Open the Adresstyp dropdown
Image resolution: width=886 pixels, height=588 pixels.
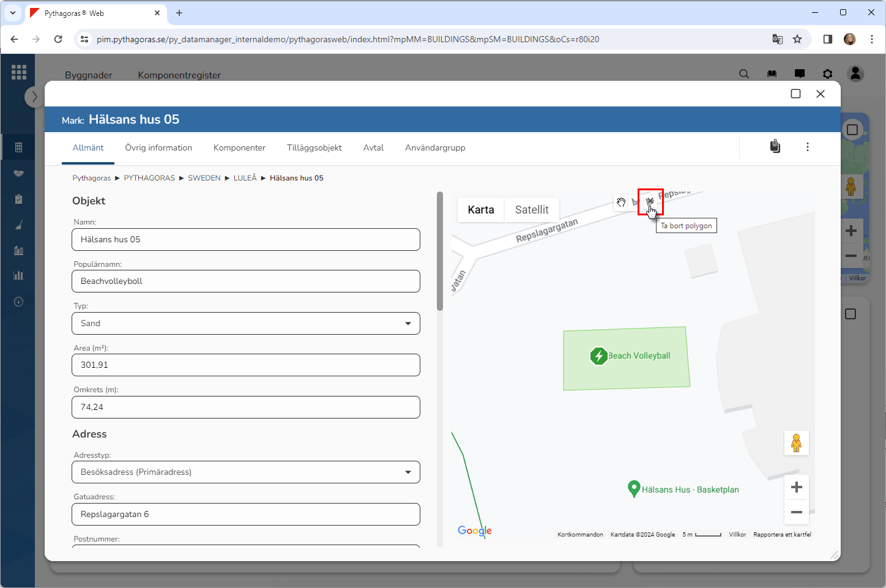coord(246,472)
